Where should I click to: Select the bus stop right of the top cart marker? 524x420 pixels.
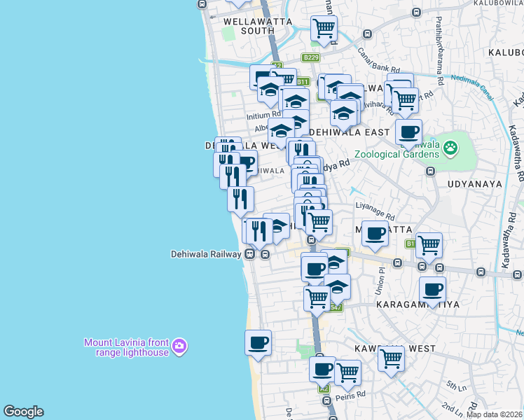coord(368,34)
